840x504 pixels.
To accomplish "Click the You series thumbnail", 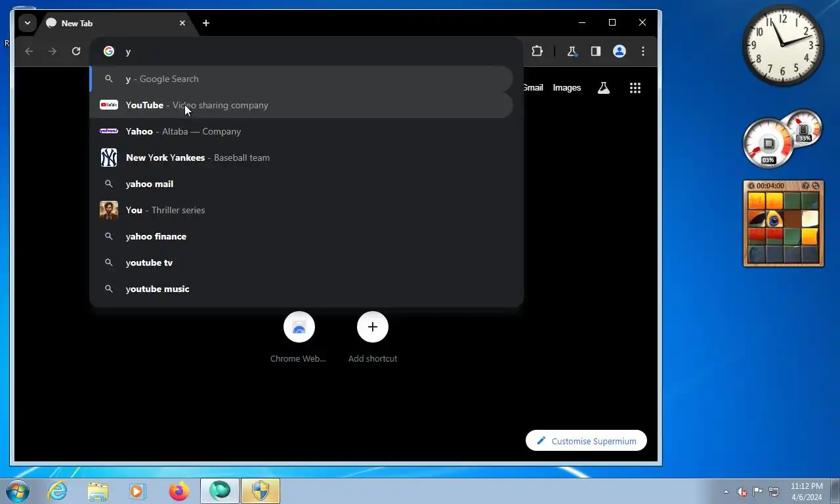I will [109, 210].
